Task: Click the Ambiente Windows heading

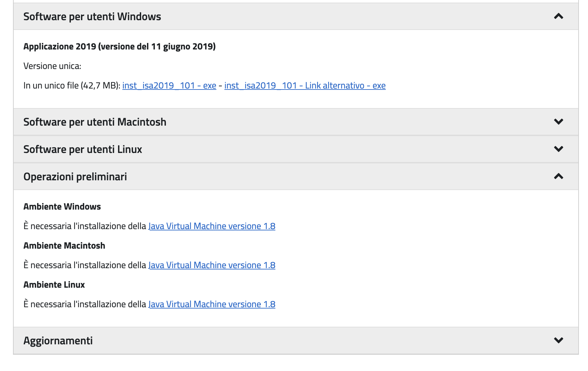Action: [62, 207]
